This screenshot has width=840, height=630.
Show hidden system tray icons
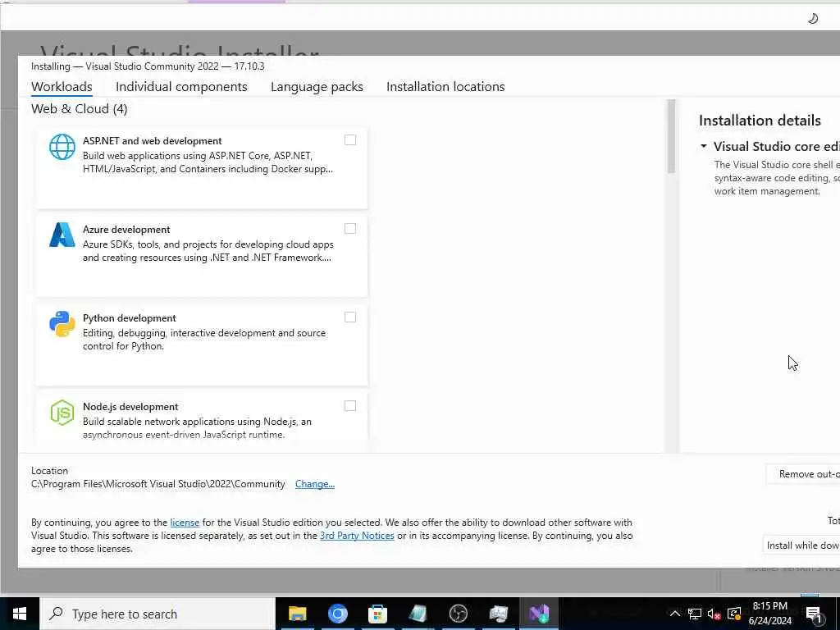(675, 614)
